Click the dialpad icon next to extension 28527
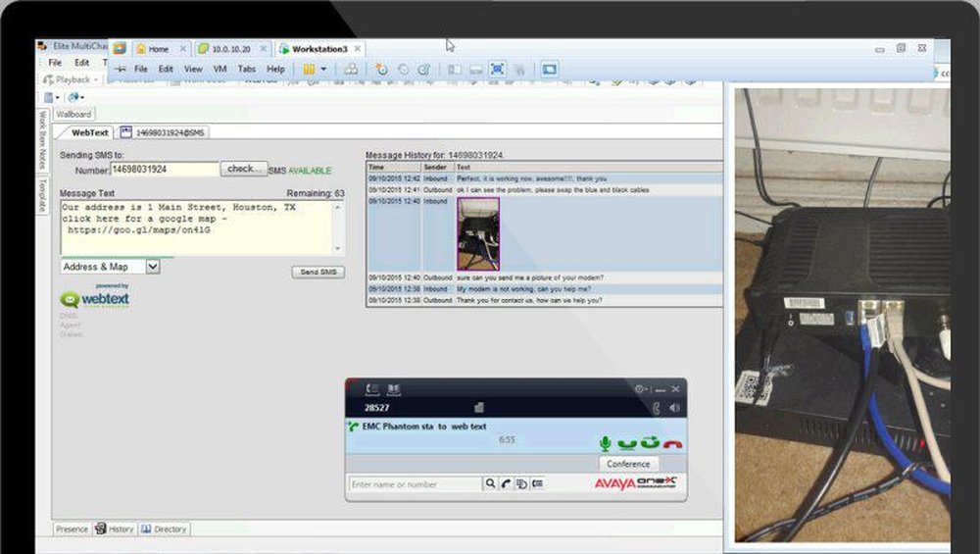Screen dimensions: 980x554 coord(479,408)
